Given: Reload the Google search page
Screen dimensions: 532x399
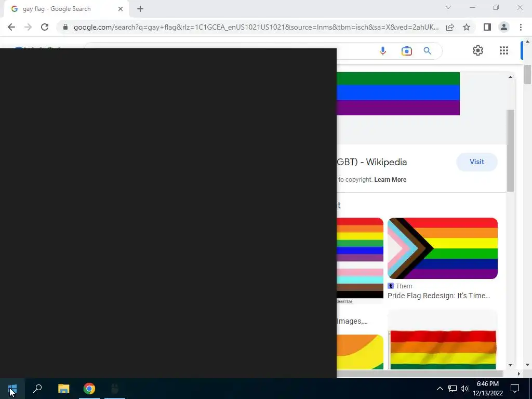Looking at the screenshot, I should pyautogui.click(x=45, y=27).
